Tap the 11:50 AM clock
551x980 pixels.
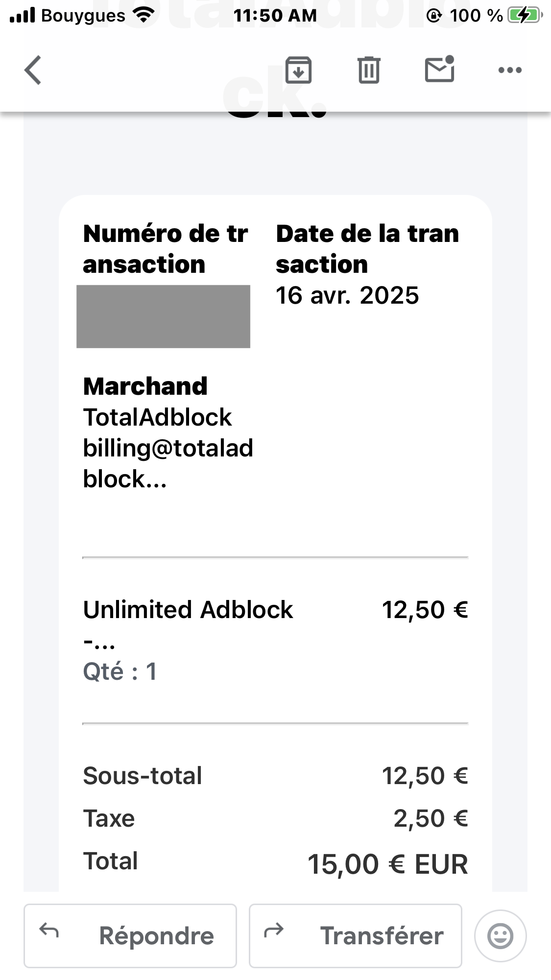click(x=275, y=16)
